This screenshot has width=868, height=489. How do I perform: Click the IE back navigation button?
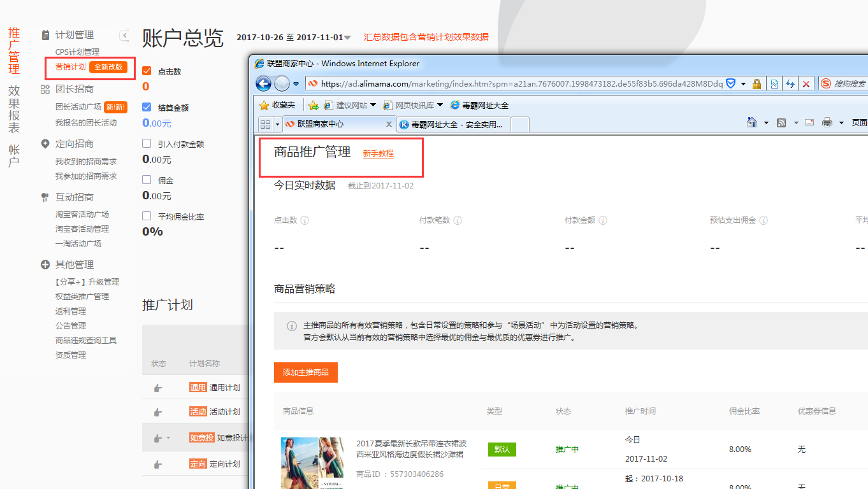pyautogui.click(x=263, y=83)
